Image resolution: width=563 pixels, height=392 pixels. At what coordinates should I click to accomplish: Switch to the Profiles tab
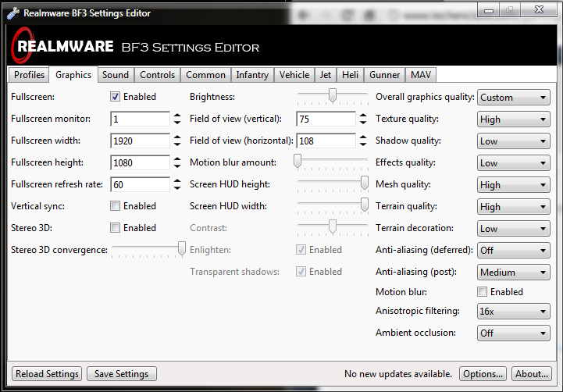point(29,75)
